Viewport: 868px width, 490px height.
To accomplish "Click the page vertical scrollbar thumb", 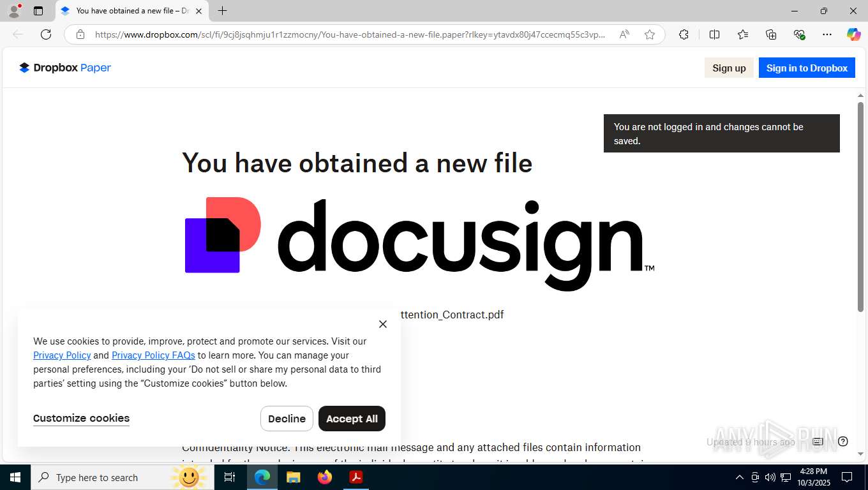I will pyautogui.click(x=860, y=207).
